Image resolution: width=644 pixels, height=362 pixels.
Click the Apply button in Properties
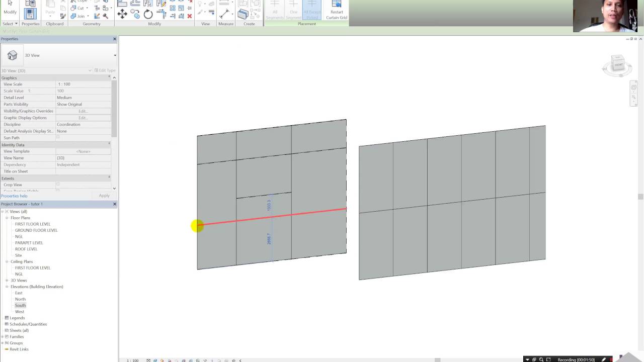[x=104, y=196]
